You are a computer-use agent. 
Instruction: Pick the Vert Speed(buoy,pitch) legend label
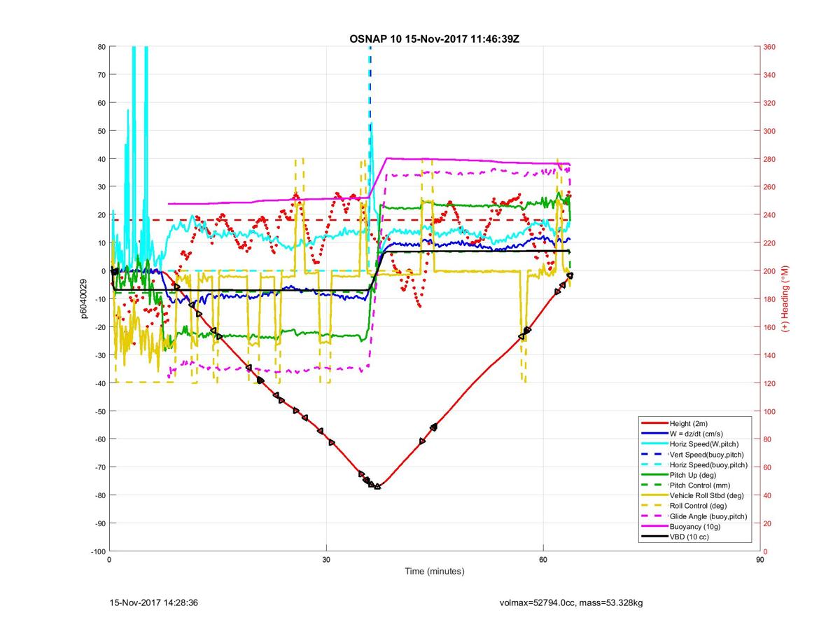(708, 455)
